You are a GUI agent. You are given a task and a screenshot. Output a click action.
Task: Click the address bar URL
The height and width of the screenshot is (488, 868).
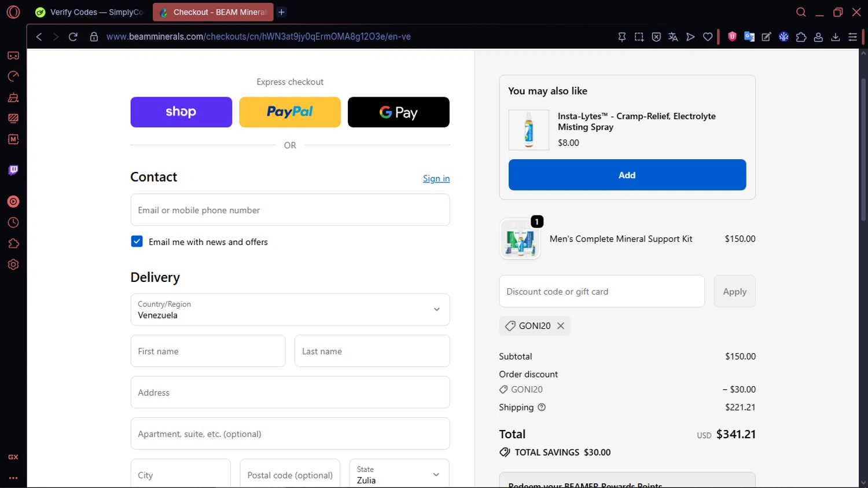coord(259,36)
